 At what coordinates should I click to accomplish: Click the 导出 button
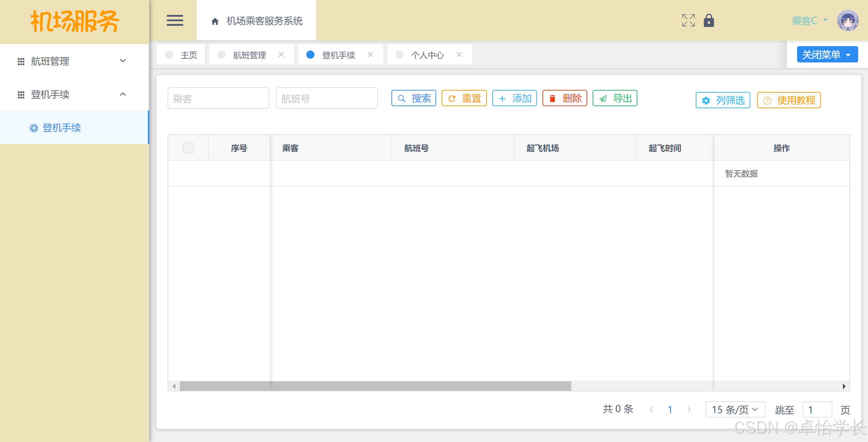[x=615, y=98]
